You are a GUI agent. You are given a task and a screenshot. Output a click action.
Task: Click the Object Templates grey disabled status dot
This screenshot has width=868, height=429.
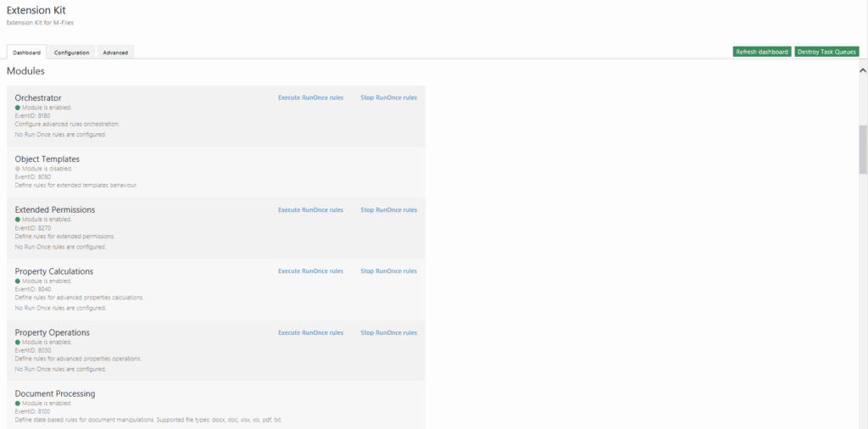click(18, 169)
